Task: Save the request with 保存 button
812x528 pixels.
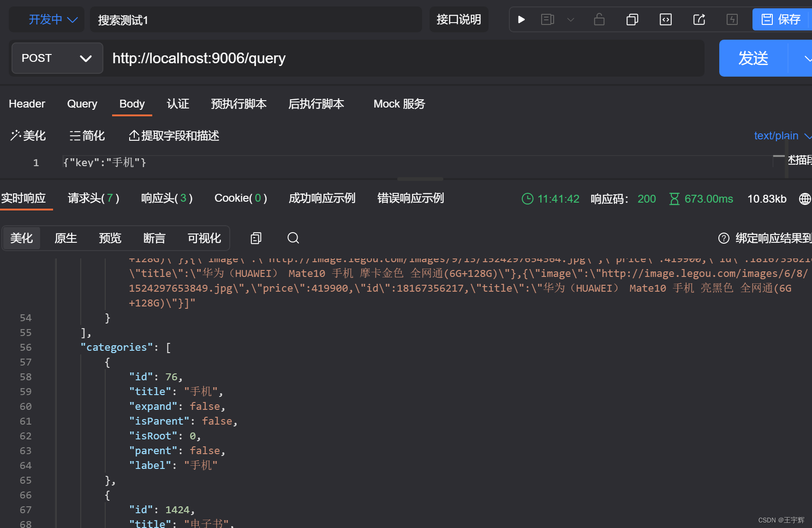Action: click(782, 19)
